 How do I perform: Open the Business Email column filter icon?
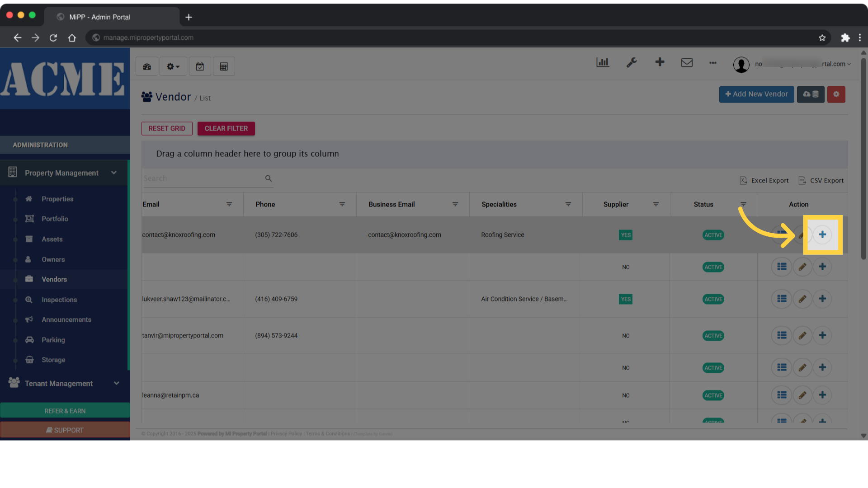pos(455,204)
